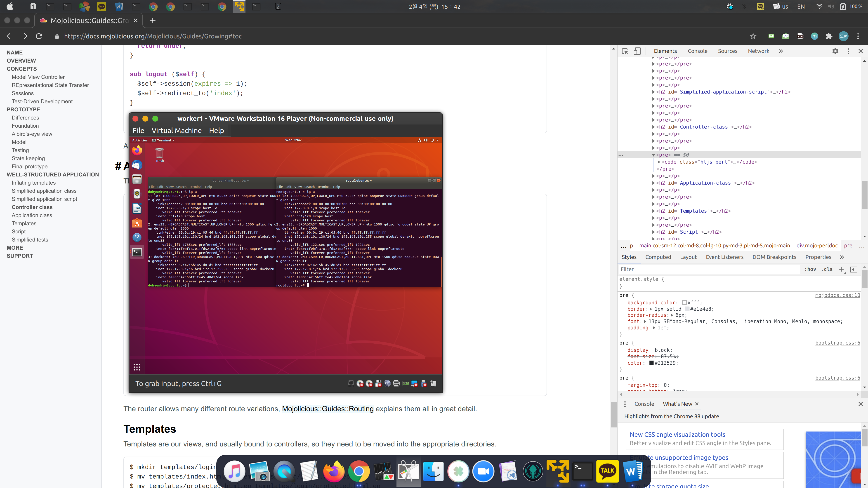Go back to the previous page

click(10, 36)
